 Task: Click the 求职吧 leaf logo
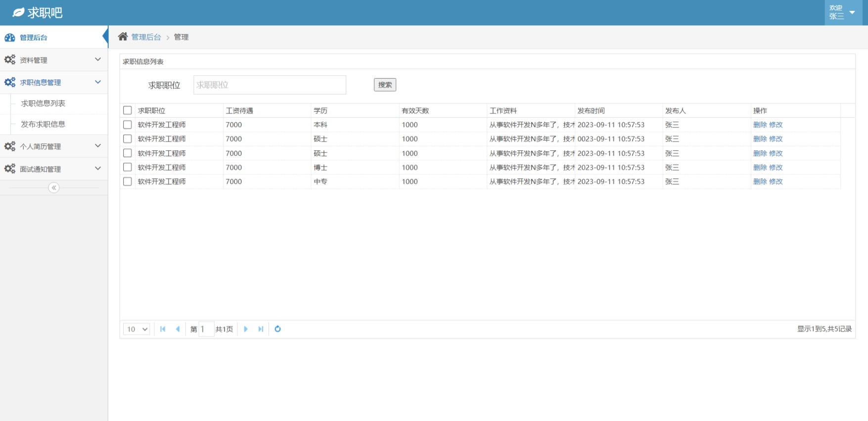point(18,12)
